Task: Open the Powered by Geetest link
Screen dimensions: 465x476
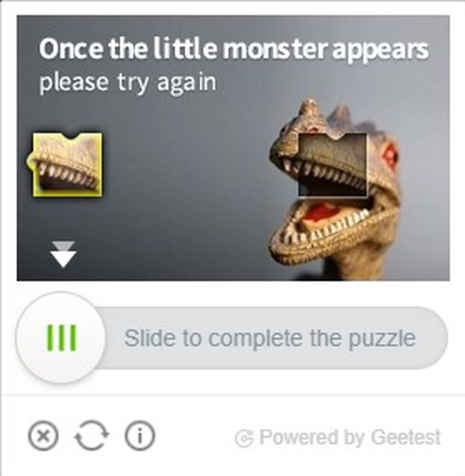Action: pos(338,437)
